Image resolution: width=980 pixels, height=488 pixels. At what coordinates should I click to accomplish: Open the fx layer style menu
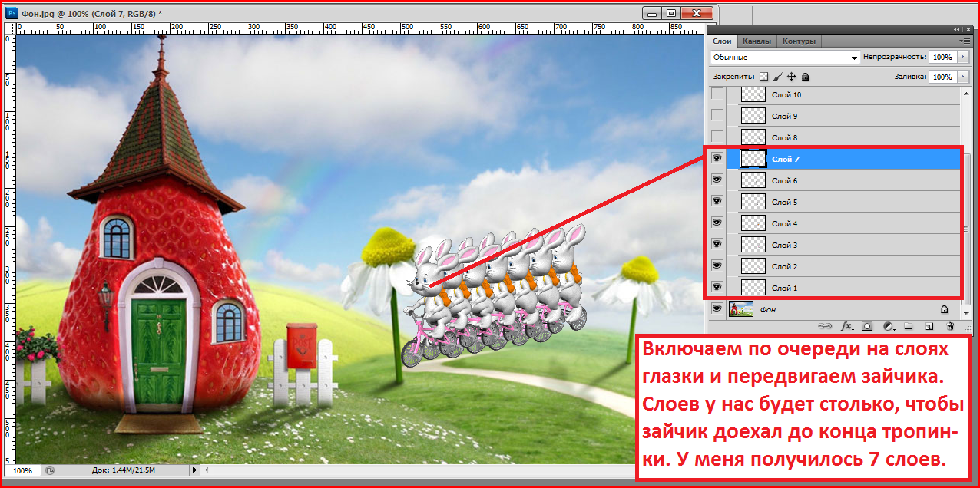[x=847, y=326]
